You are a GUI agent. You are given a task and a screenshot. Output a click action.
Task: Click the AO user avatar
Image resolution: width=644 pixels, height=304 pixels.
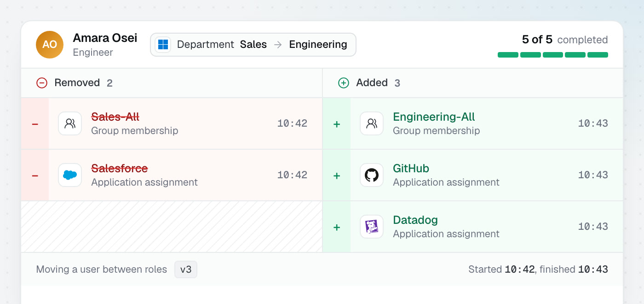click(x=50, y=45)
